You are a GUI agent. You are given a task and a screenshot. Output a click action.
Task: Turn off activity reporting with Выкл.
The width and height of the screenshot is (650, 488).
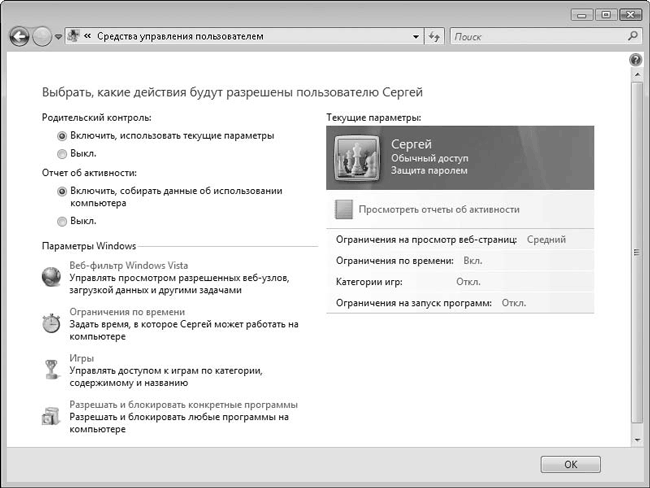click(x=62, y=221)
